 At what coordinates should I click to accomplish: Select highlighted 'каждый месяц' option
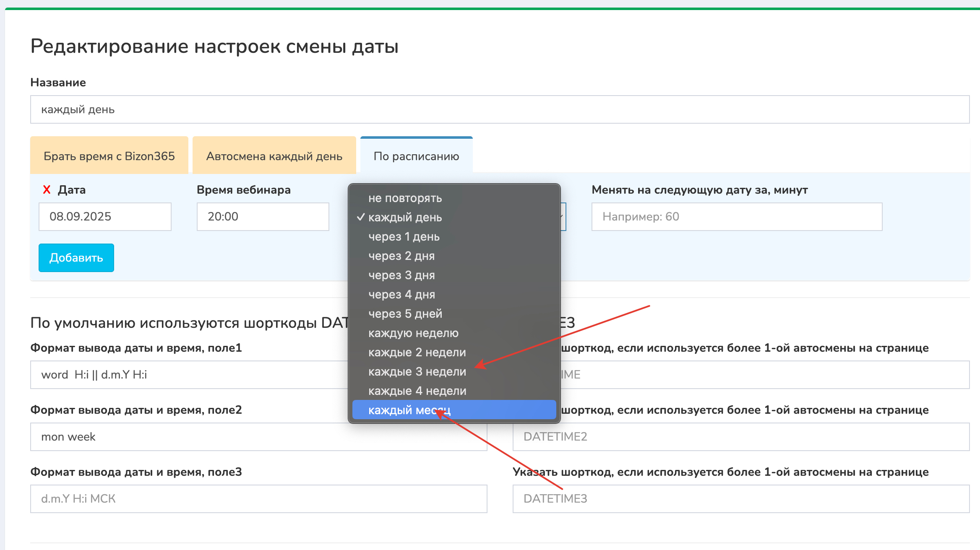click(x=454, y=410)
